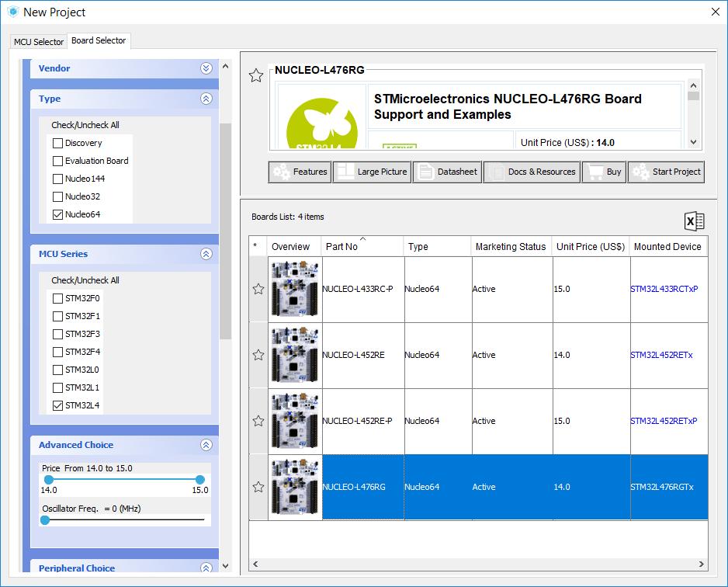Open STM32L433RCTxP device link
This screenshot has height=587, width=728.
click(664, 289)
